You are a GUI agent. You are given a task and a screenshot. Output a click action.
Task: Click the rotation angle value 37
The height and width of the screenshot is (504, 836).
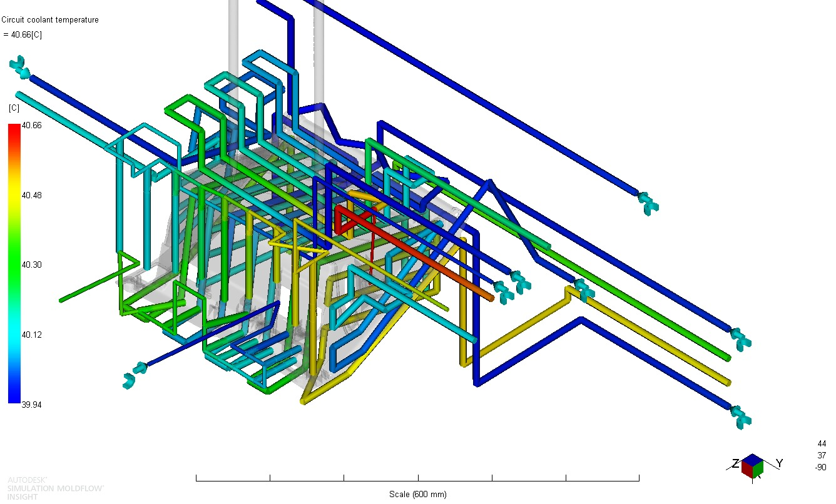[x=822, y=455]
